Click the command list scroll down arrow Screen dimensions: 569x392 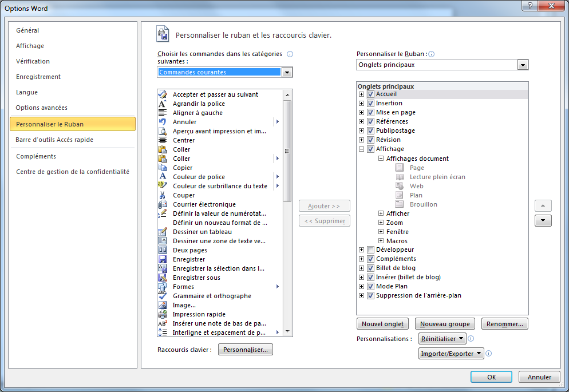click(287, 331)
